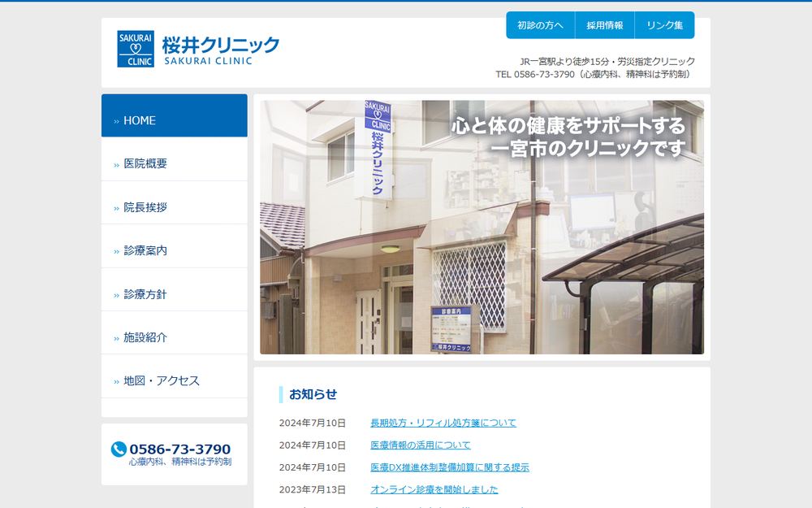Open the リンク集 tab
812x508 pixels.
click(664, 25)
